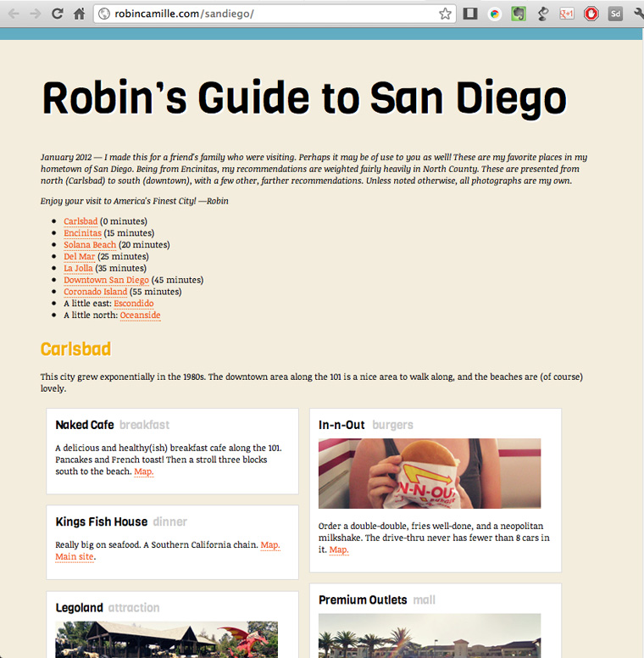Image resolution: width=644 pixels, height=658 pixels.
Task: Click the gray 'burgers' tag text
Action: (393, 425)
